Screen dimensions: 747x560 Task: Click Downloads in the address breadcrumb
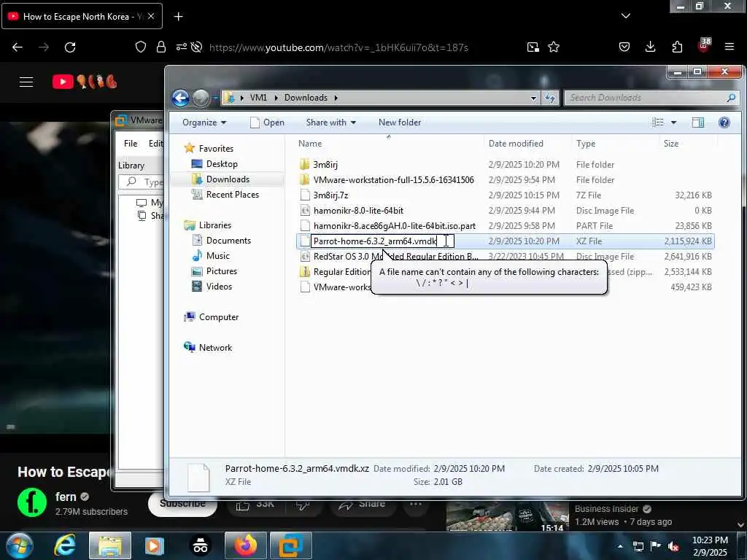[306, 98]
